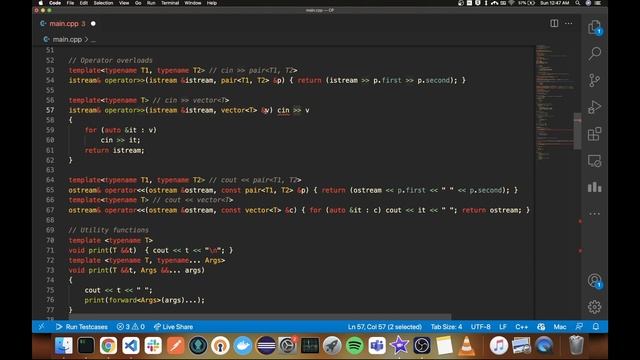Open notifications bell in status bar

[596, 327]
